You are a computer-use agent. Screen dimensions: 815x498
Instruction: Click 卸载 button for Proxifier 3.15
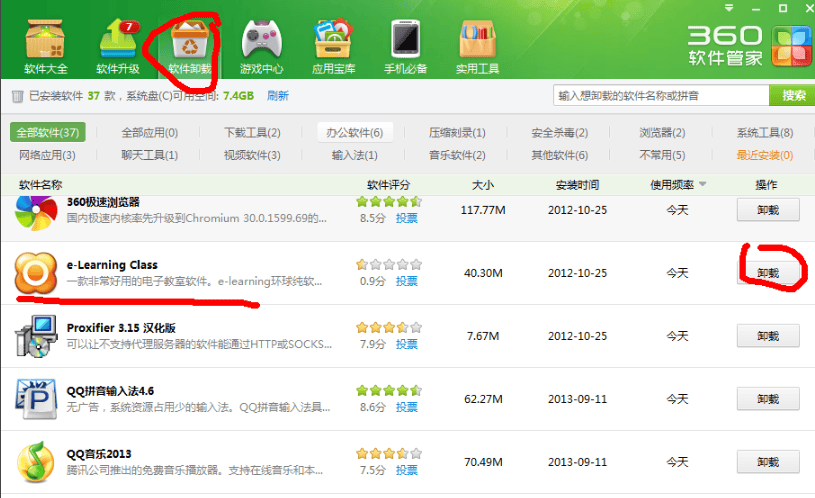tap(767, 336)
